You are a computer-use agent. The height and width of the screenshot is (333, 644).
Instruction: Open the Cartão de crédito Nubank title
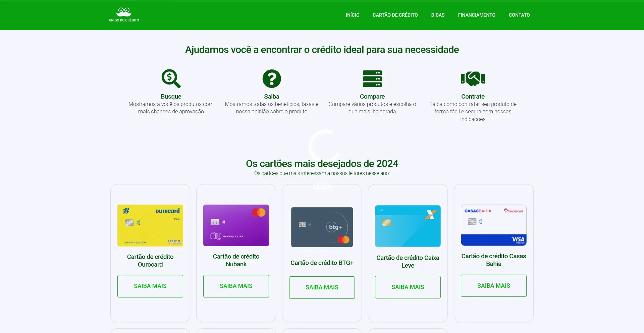pyautogui.click(x=236, y=260)
